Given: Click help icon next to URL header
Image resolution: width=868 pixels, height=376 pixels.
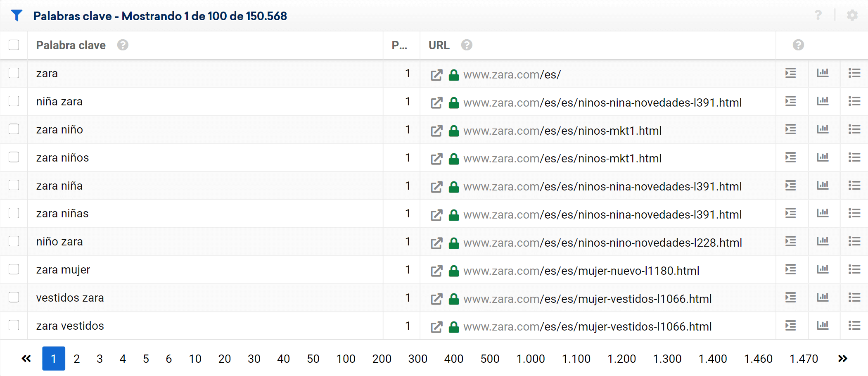Looking at the screenshot, I should (x=467, y=45).
